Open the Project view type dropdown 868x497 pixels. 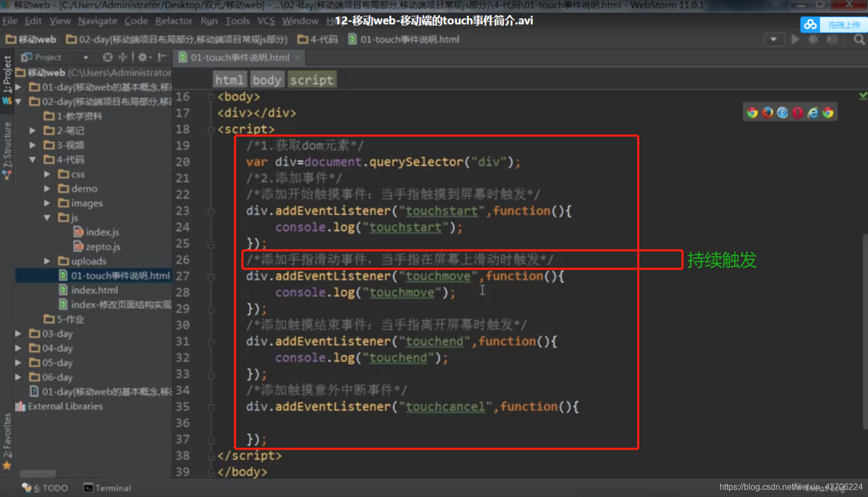[x=86, y=57]
